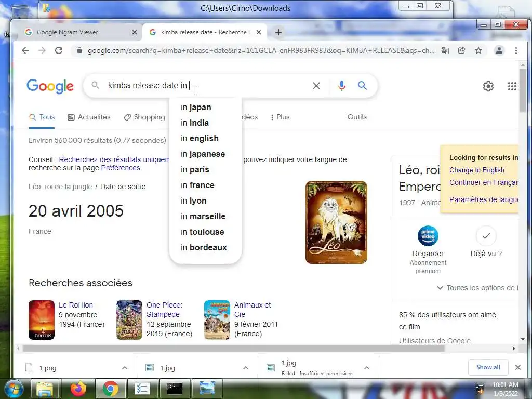This screenshot has width=532, height=399.
Task: Open One Piece: Stampede link
Action: pyautogui.click(x=164, y=310)
